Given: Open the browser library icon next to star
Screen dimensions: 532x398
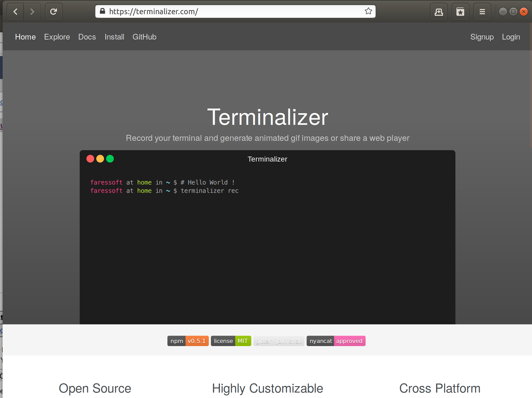Looking at the screenshot, I should coord(461,12).
